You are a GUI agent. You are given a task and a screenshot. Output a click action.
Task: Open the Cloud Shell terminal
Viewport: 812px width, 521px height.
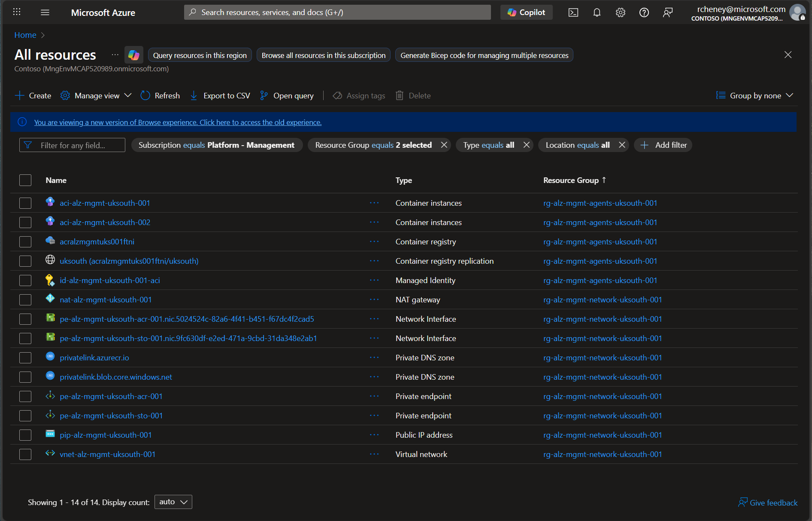573,12
